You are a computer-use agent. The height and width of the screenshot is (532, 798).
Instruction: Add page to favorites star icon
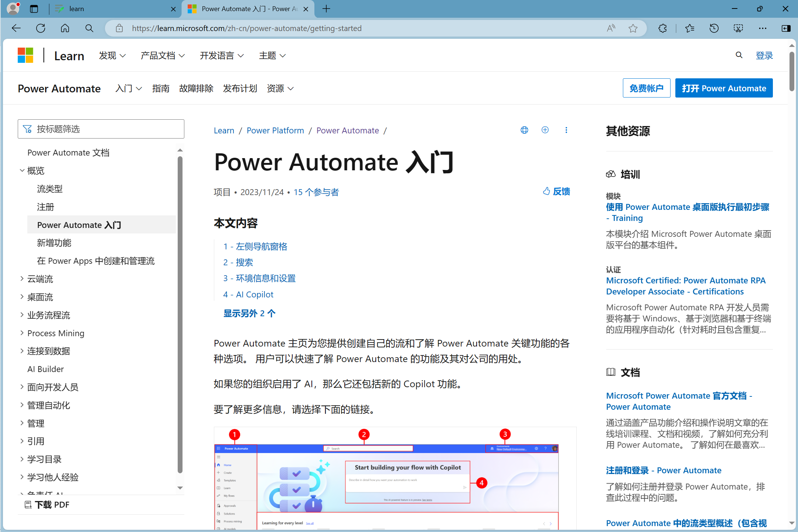633,28
